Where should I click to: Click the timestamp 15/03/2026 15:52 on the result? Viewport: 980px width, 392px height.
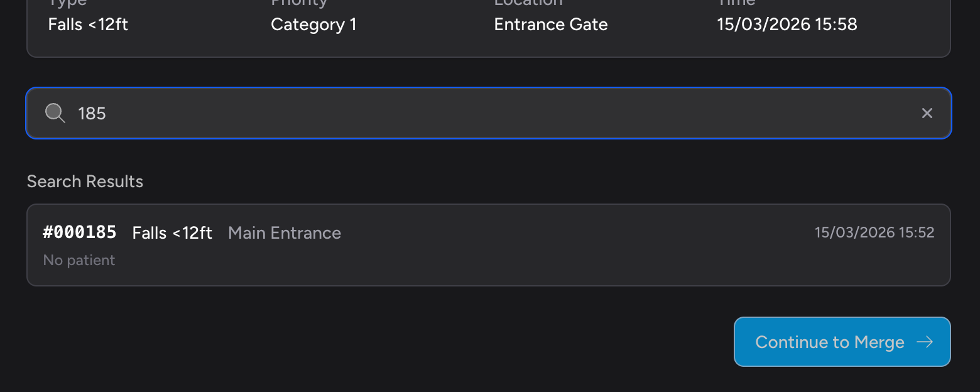point(874,232)
